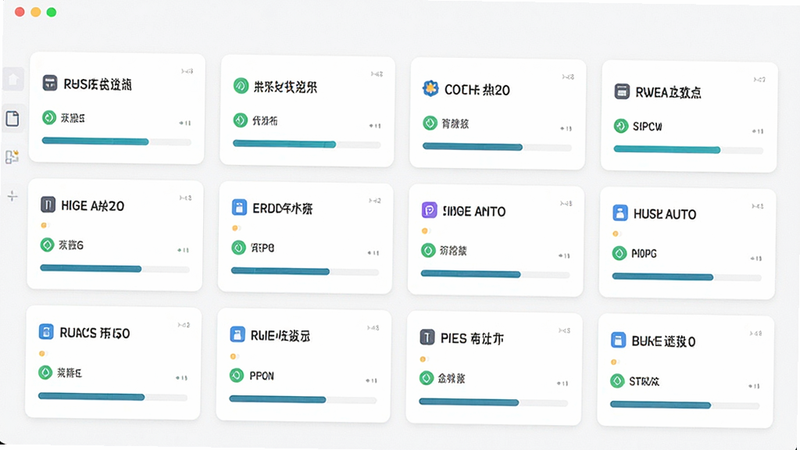Click the sidebar layout icon with star

[x=12, y=157]
